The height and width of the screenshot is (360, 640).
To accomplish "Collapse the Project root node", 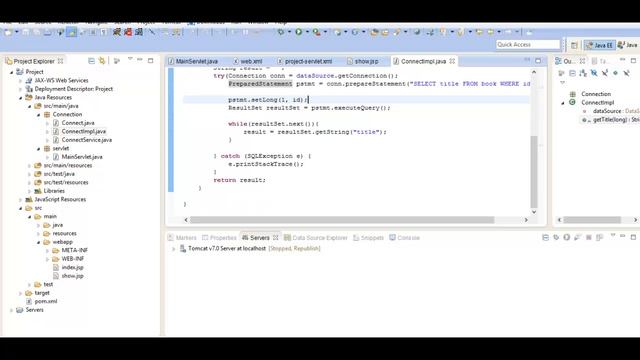I will (11, 72).
